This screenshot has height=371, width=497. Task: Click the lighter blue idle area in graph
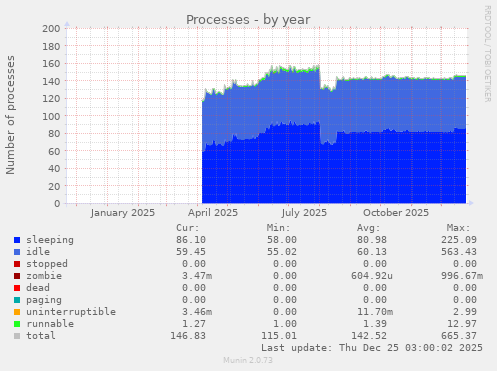(x=333, y=105)
